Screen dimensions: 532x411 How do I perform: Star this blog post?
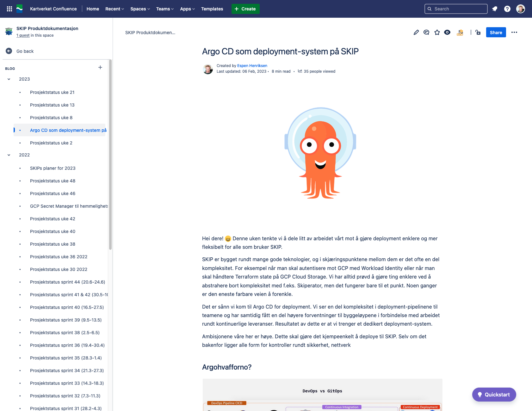coord(437,32)
